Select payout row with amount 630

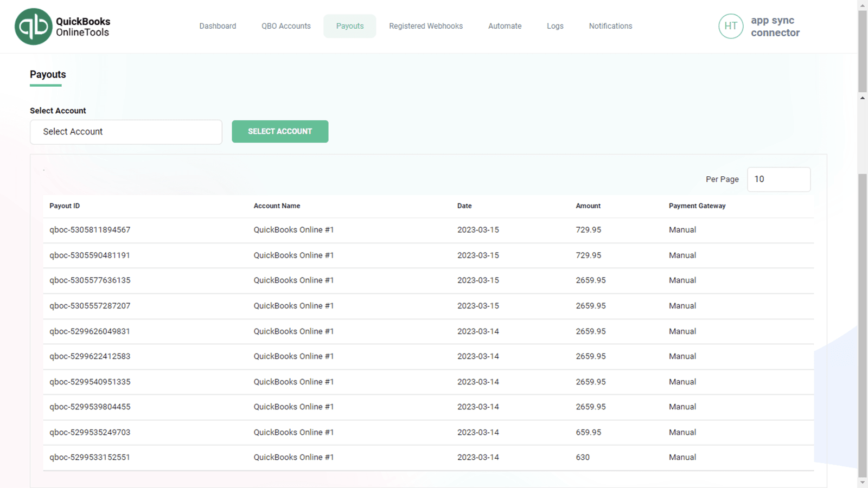tap(90, 457)
